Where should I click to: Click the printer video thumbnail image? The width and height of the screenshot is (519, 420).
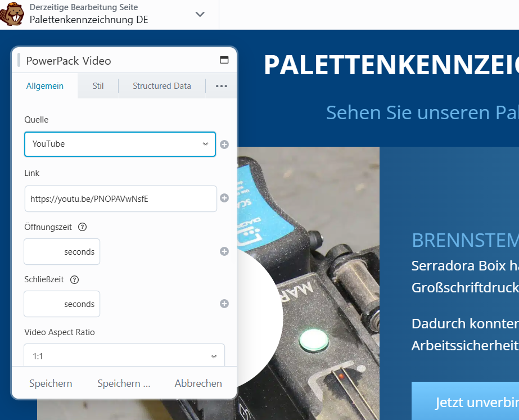point(308,283)
